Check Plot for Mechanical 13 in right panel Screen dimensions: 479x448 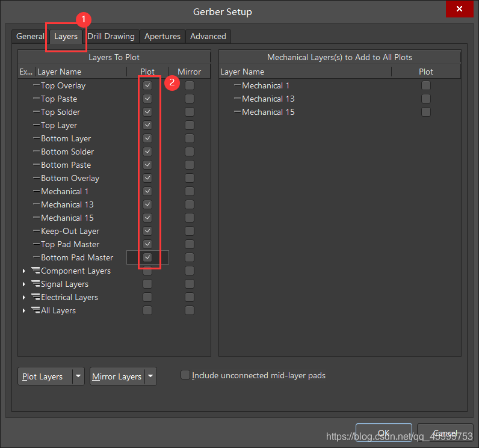(426, 99)
